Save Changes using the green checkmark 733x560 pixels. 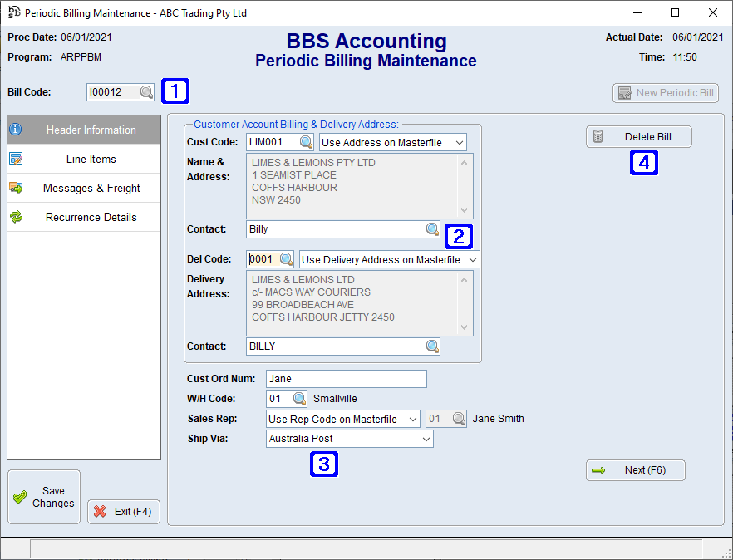(x=43, y=496)
